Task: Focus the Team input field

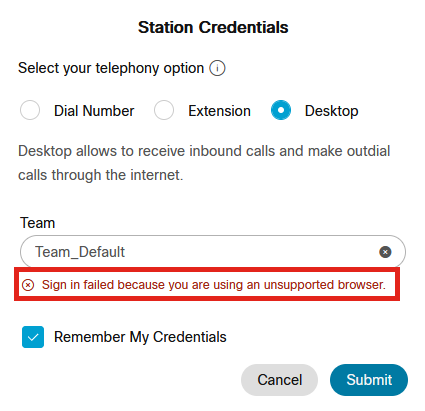Action: (x=213, y=252)
